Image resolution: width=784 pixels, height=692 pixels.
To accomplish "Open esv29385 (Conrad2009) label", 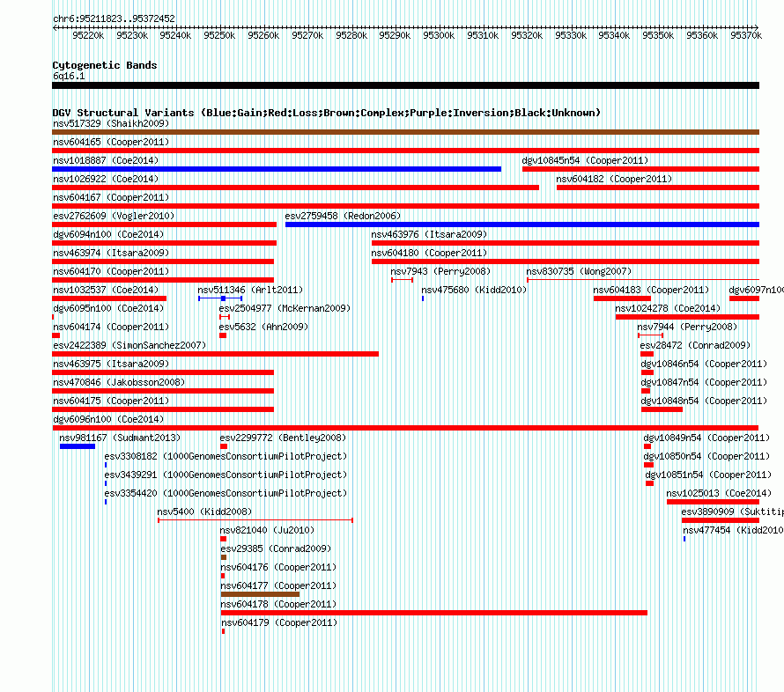I will (276, 548).
